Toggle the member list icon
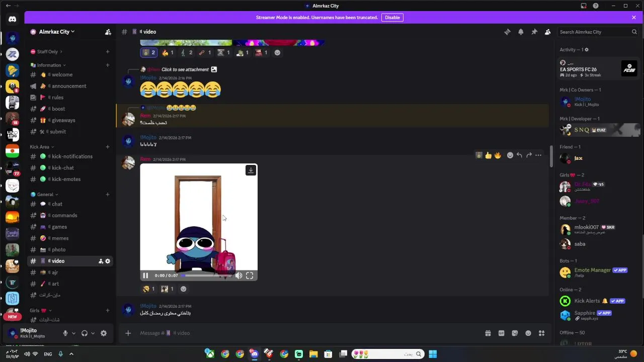The height and width of the screenshot is (362, 644). (547, 32)
